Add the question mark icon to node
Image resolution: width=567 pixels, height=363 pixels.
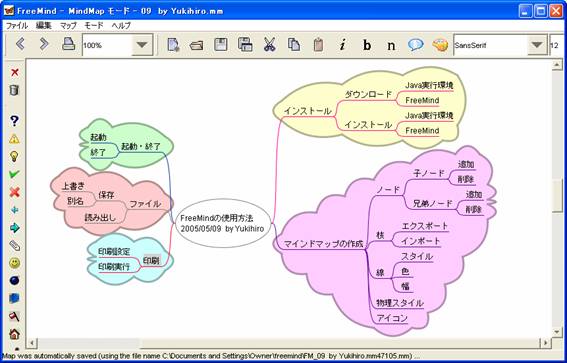(14, 121)
